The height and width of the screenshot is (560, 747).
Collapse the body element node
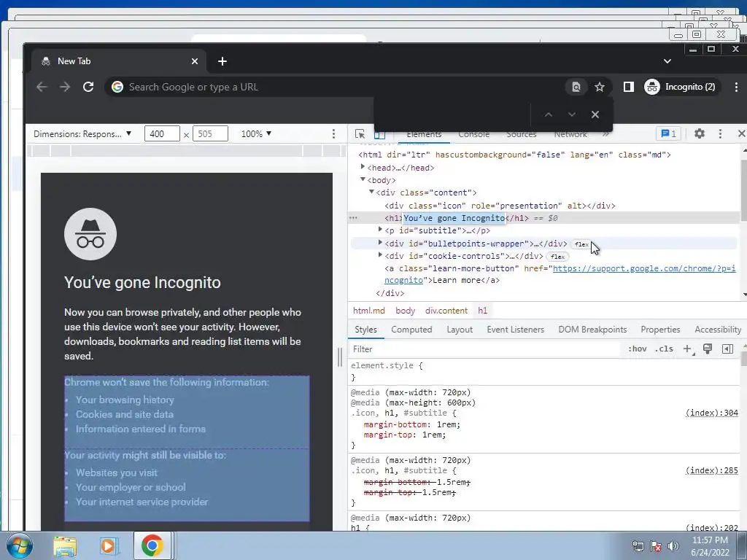(363, 179)
